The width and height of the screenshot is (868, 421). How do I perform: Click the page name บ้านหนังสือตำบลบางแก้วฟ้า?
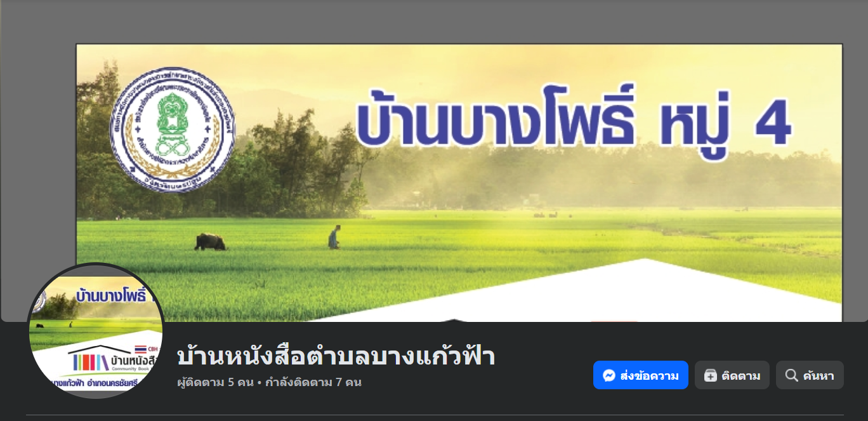336,356
